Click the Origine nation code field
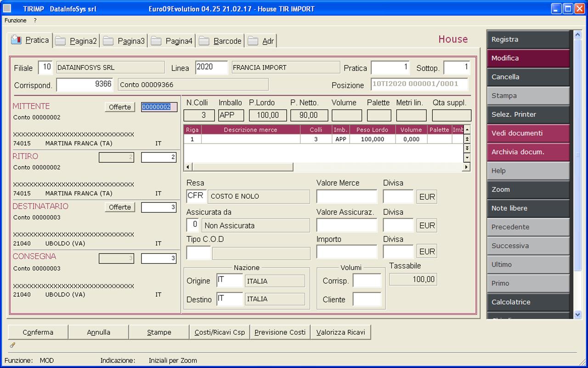 tap(230, 281)
